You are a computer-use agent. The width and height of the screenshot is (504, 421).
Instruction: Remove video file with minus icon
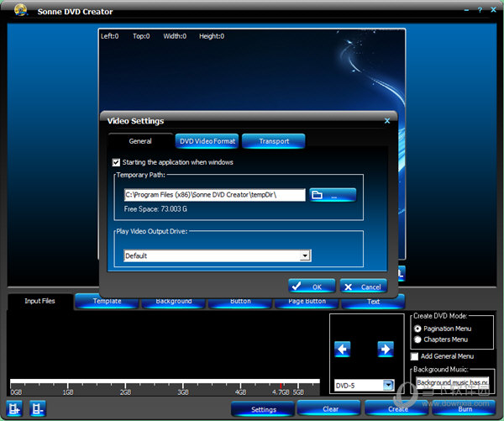(x=38, y=408)
